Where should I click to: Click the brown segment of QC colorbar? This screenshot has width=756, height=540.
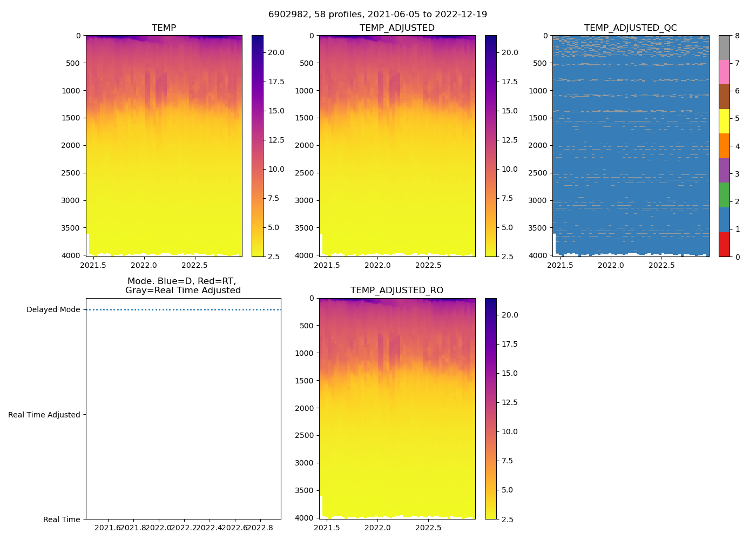[x=724, y=97]
